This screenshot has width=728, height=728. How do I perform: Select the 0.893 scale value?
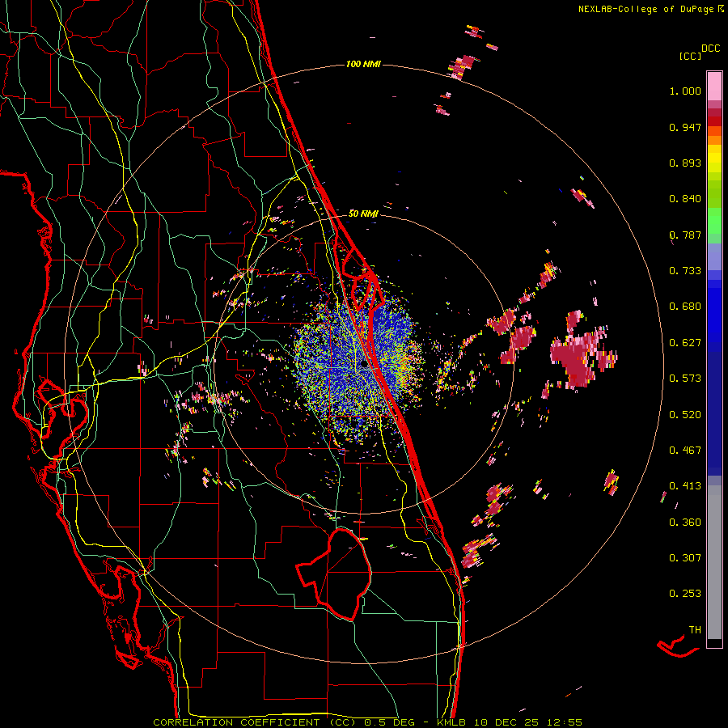[x=685, y=163]
